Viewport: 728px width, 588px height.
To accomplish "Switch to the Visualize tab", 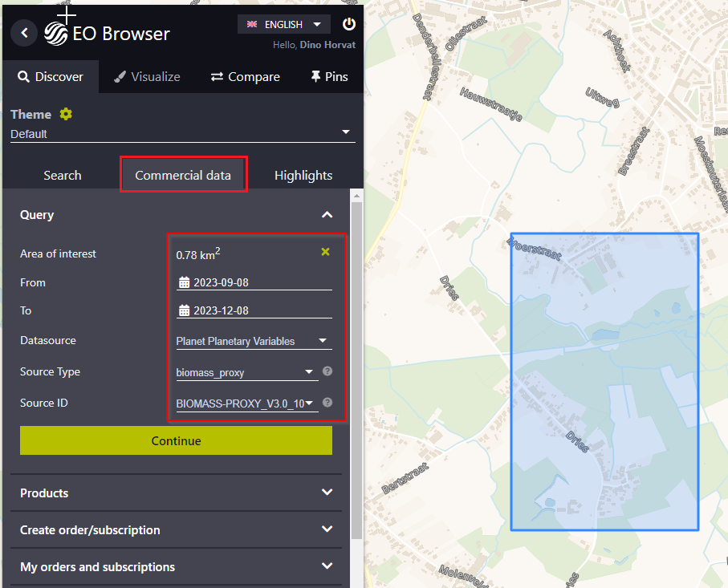I will point(147,76).
